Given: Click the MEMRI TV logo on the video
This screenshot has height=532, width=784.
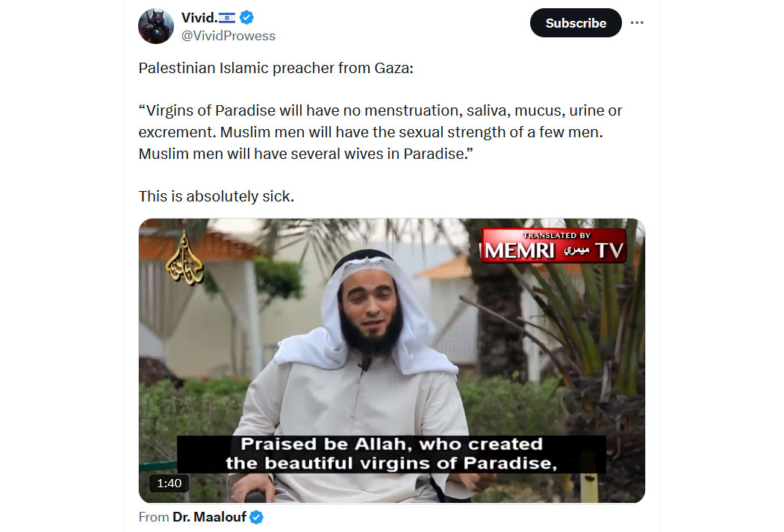Looking at the screenshot, I should (553, 245).
